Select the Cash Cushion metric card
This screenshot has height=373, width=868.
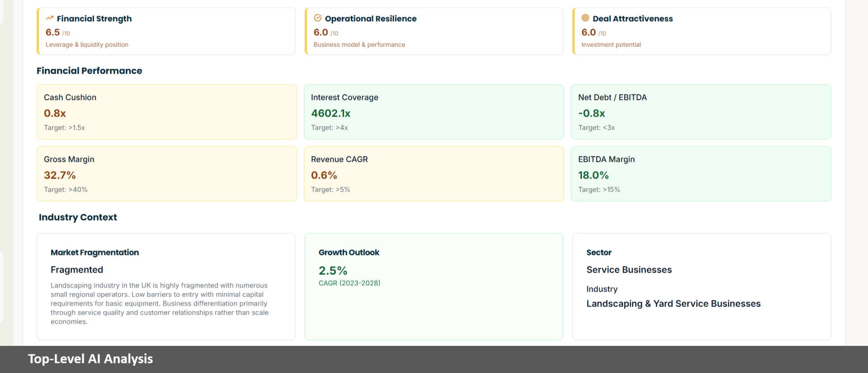[166, 112]
